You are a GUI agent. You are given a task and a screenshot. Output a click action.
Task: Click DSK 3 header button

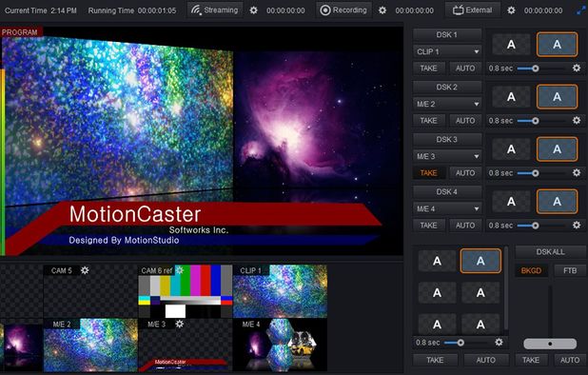point(447,140)
